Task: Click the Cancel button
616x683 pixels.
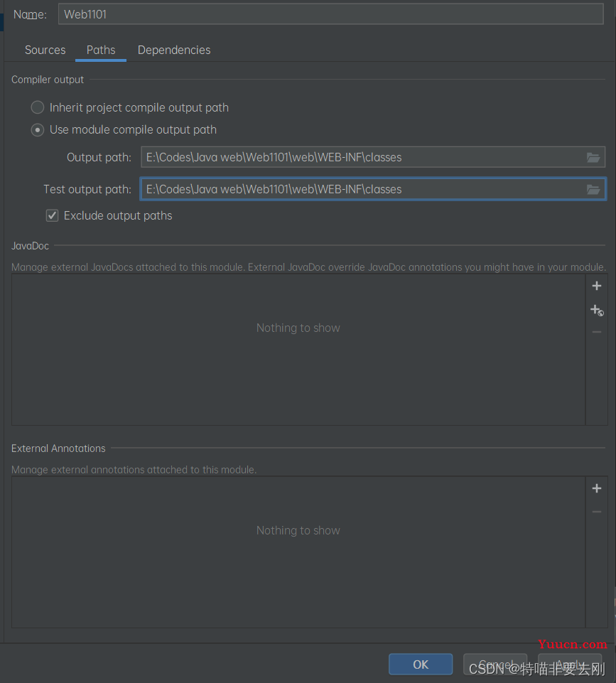Action: pos(495,665)
